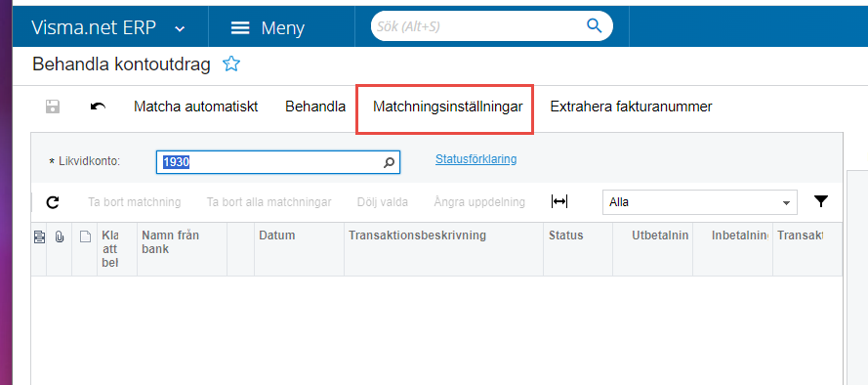Image resolution: width=868 pixels, height=385 pixels.
Task: Expand the Visma.net ERP product chevron
Action: (180, 29)
